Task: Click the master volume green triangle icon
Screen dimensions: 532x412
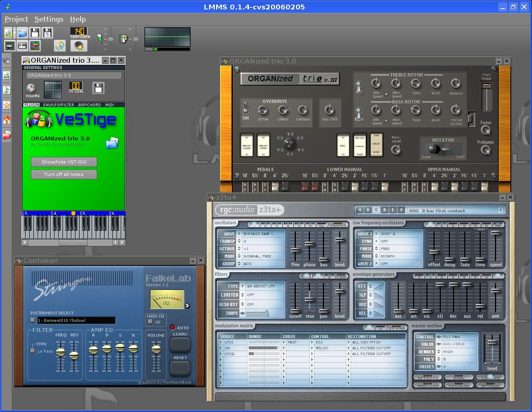Action: pyautogui.click(x=99, y=39)
